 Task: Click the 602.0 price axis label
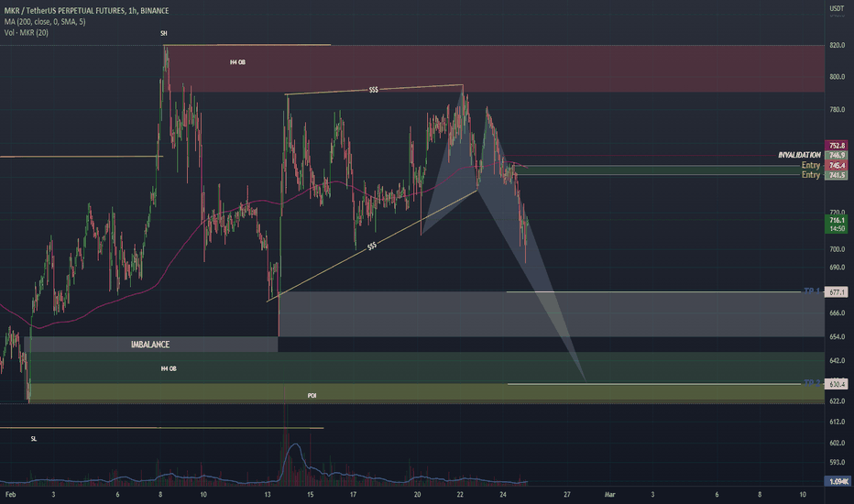coord(838,443)
